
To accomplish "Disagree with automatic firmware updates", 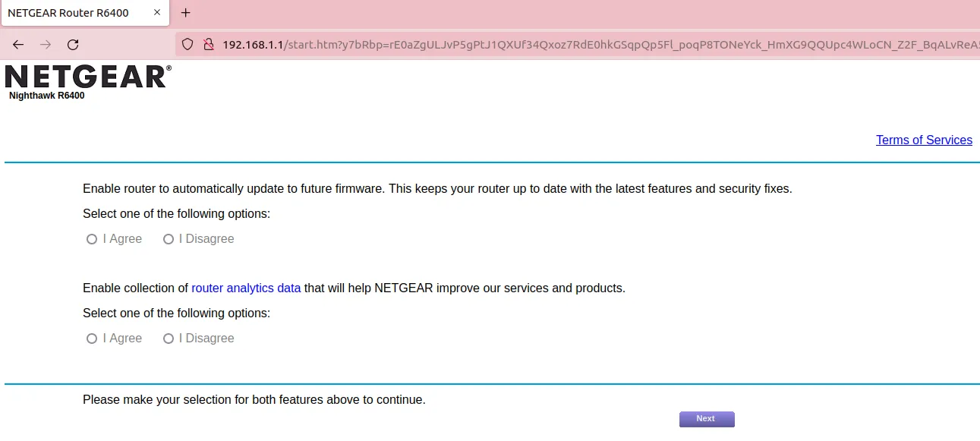I will [x=169, y=239].
